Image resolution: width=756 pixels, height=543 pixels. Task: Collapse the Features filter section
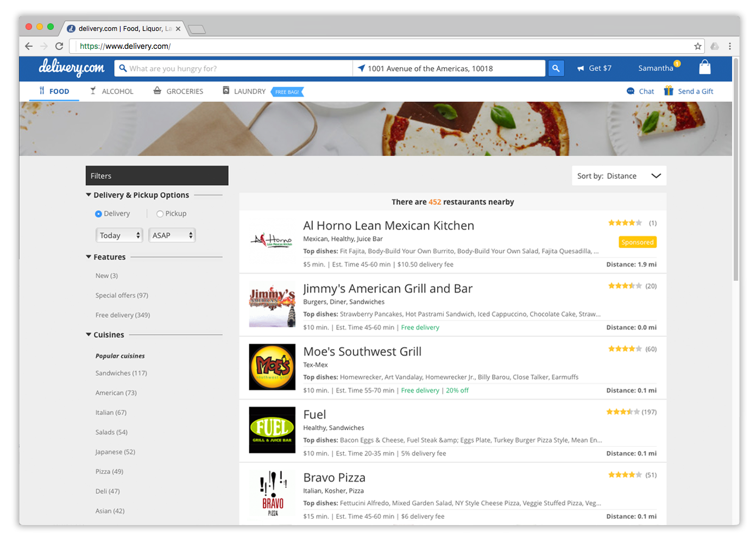89,256
